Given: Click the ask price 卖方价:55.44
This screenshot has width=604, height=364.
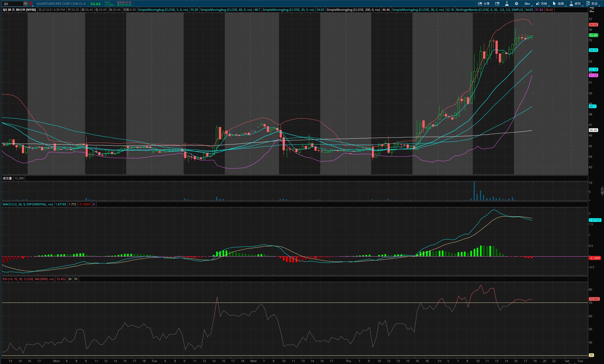Looking at the screenshot, I should 124,5.
